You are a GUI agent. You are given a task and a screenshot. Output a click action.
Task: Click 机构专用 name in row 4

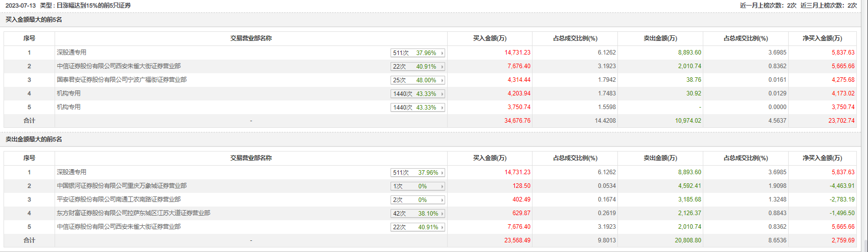tap(68, 93)
